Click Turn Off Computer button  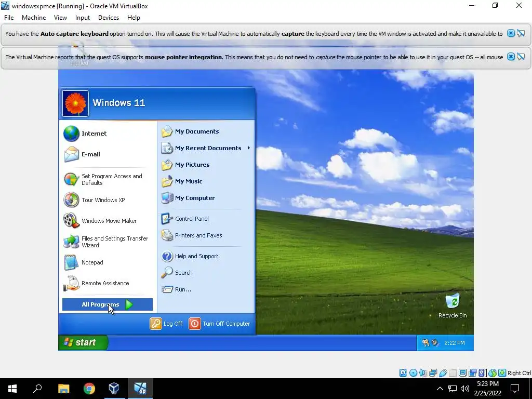220,324
